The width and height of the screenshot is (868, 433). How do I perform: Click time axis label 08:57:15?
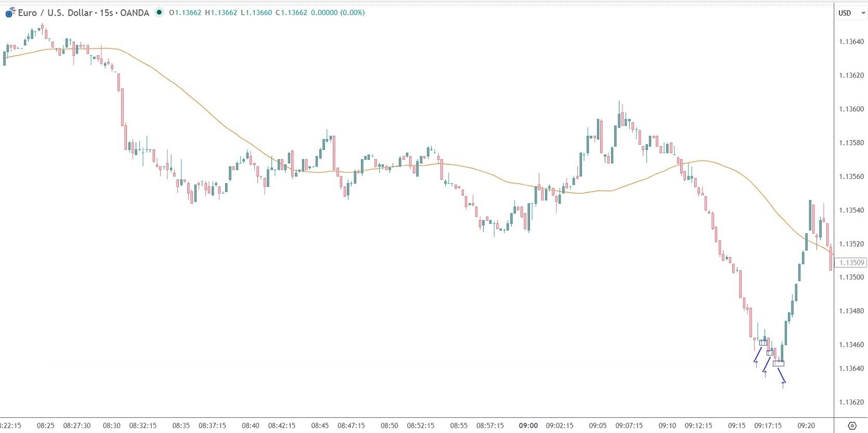(490, 426)
